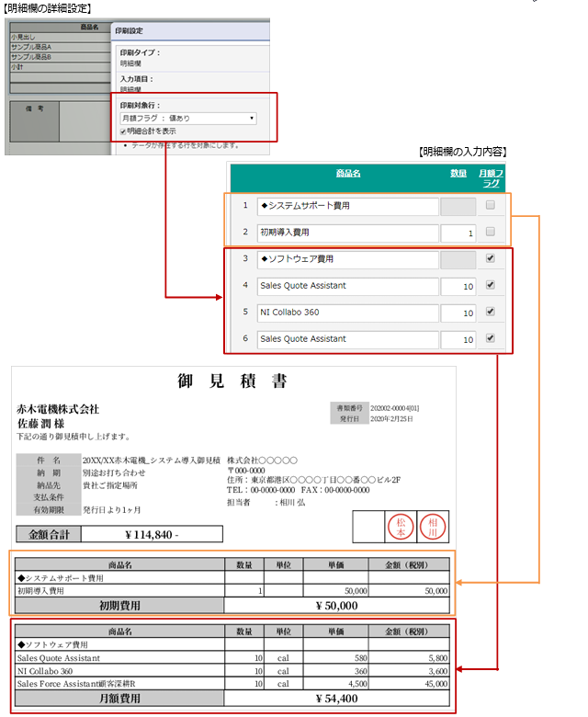Click subtotal value ¥ 54,400
This screenshot has height=717, width=588.
pyautogui.click(x=336, y=699)
